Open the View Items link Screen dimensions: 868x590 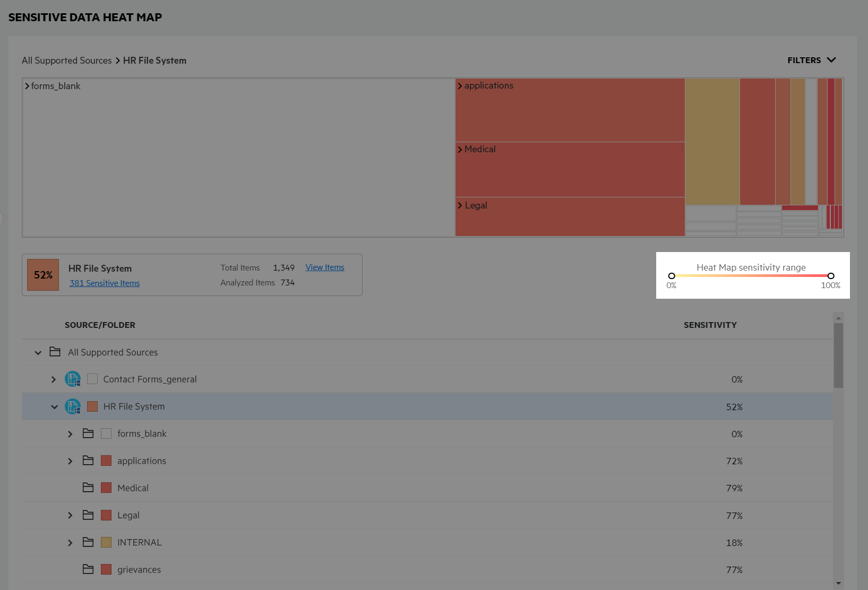click(x=324, y=267)
